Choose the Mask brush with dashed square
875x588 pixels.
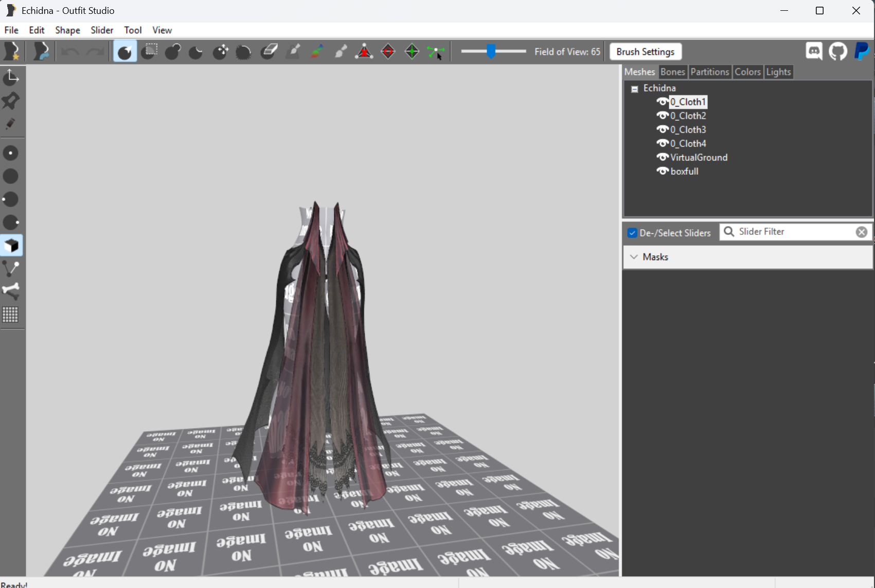[x=149, y=51]
